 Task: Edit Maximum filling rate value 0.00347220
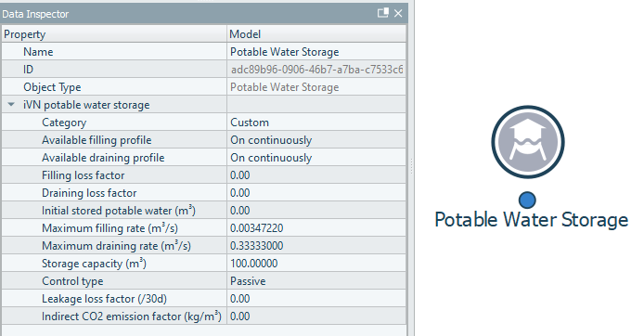point(316,228)
